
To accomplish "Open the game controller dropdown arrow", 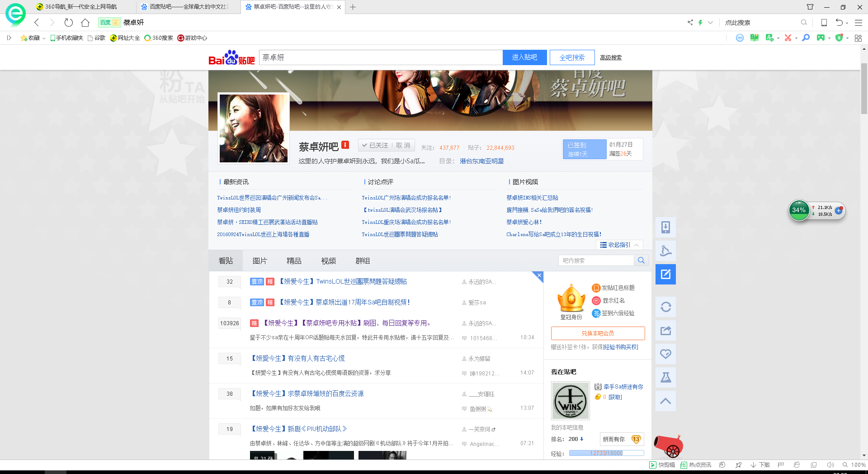I will [x=829, y=38].
